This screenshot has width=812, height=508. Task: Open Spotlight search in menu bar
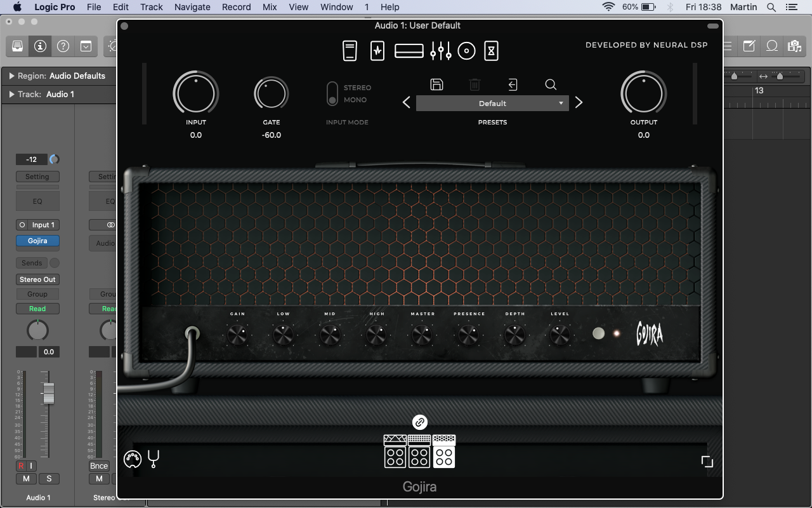(x=771, y=7)
